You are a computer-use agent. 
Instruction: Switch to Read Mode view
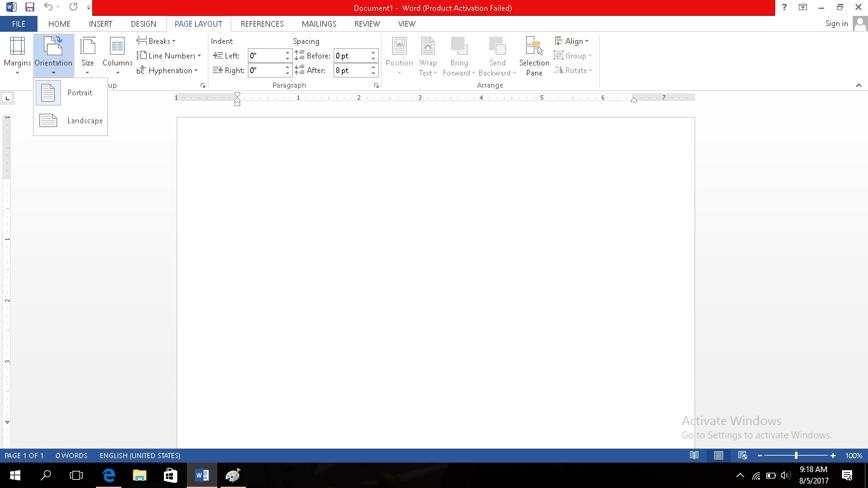pos(695,456)
